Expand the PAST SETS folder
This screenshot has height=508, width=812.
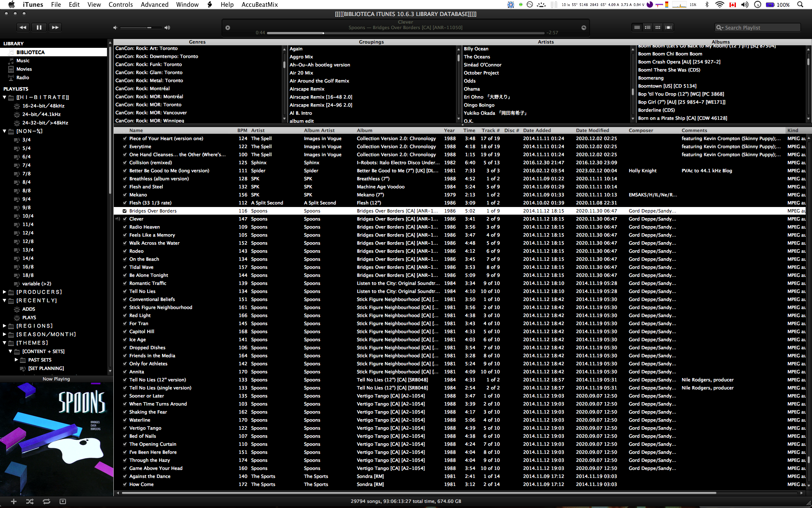[16, 360]
